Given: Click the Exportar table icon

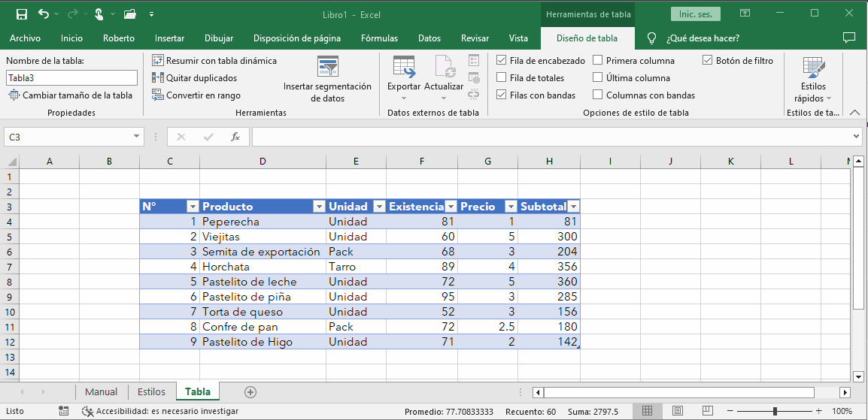Looking at the screenshot, I should tap(404, 66).
